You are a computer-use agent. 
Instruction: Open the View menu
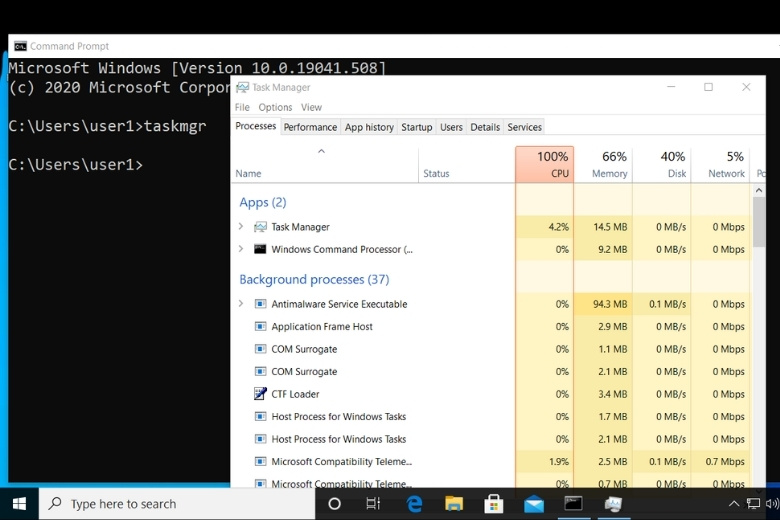(x=311, y=107)
